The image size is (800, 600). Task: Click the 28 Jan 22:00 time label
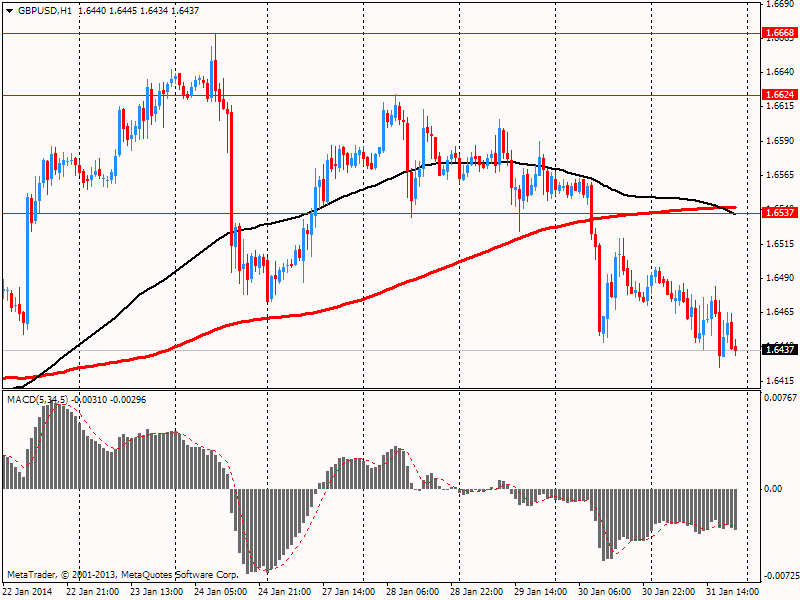(x=477, y=592)
